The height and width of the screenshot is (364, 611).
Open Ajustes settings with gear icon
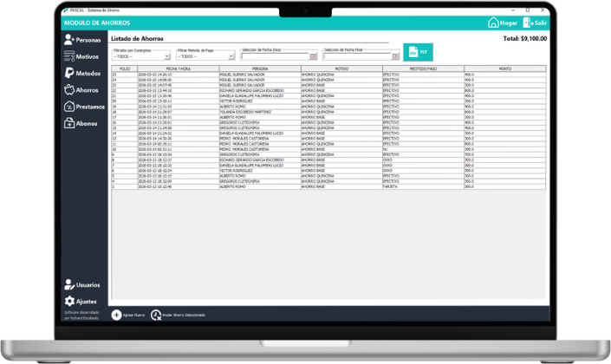[x=82, y=301]
